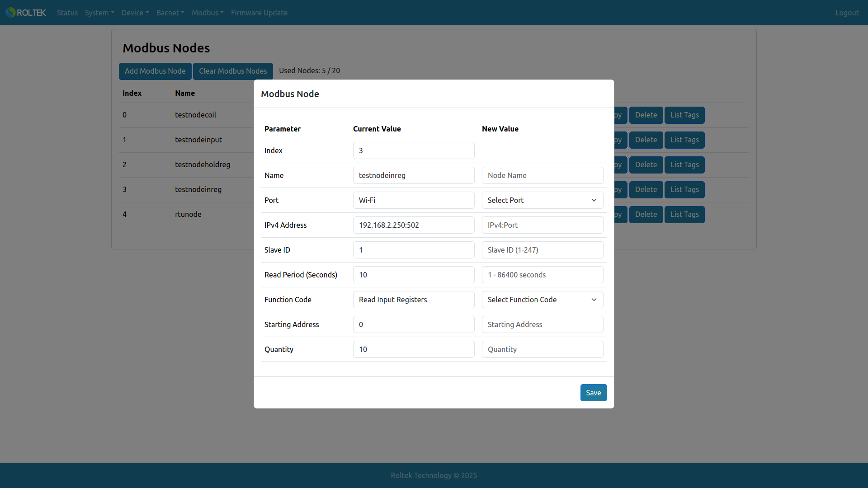Click the read period seconds new value field
The width and height of the screenshot is (868, 488).
click(x=542, y=275)
